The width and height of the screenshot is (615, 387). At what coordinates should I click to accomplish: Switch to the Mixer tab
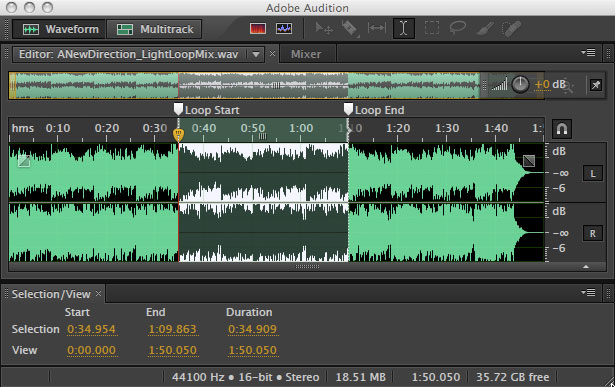(x=306, y=54)
